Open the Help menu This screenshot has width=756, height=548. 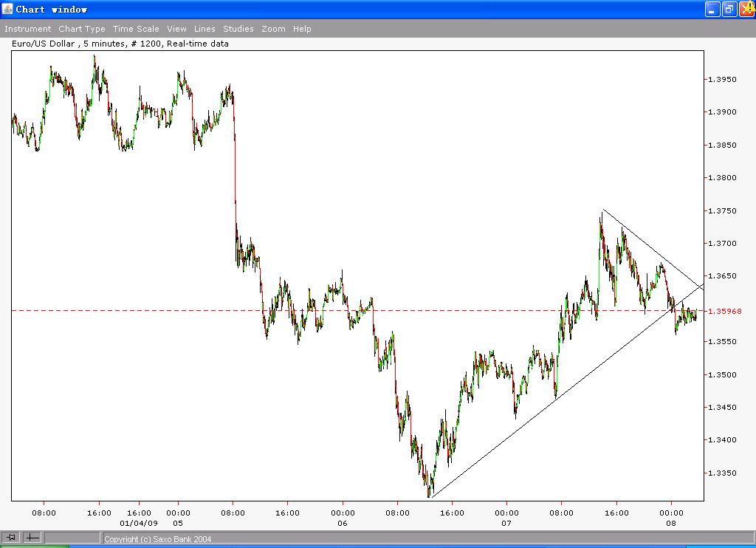302,29
